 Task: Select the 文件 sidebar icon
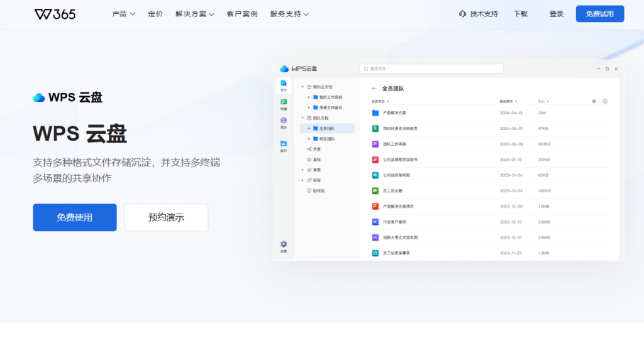pyautogui.click(x=284, y=85)
